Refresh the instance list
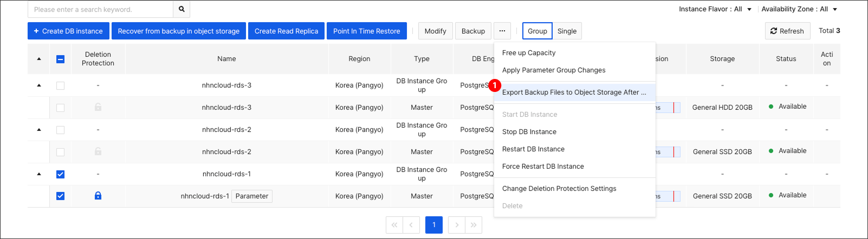Viewport: 868px width, 239px height. 788,31
